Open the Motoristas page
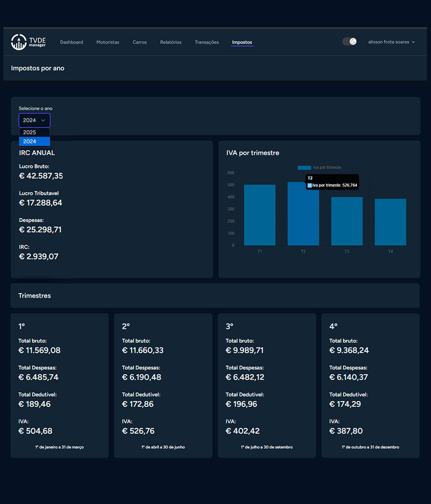 tap(108, 42)
